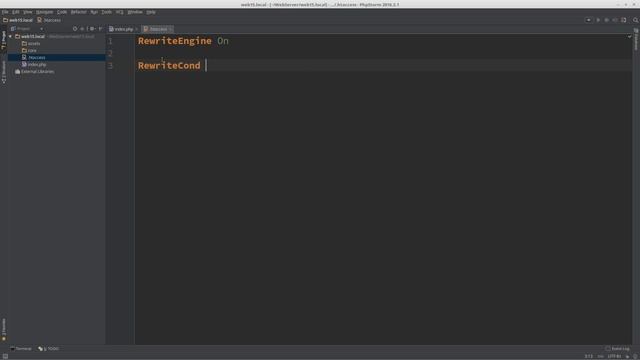
Task: Select index.php file in project tree
Action: [x=34, y=64]
